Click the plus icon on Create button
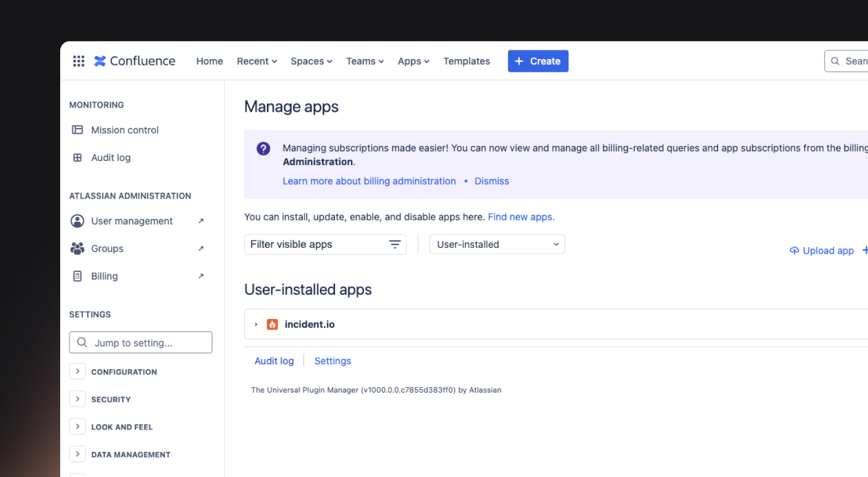868x477 pixels. point(519,61)
